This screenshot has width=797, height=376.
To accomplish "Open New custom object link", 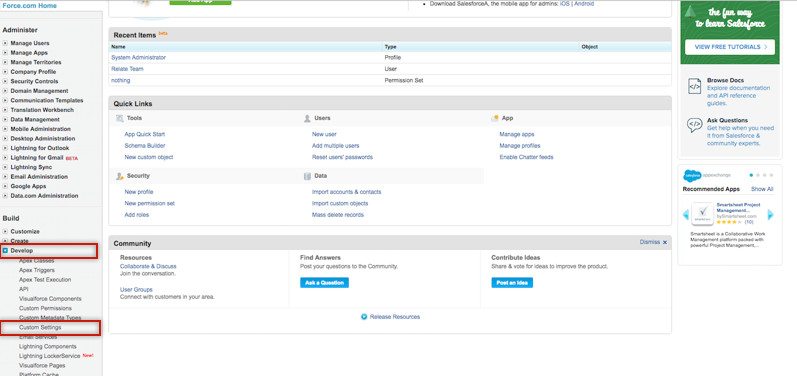I will pos(149,158).
